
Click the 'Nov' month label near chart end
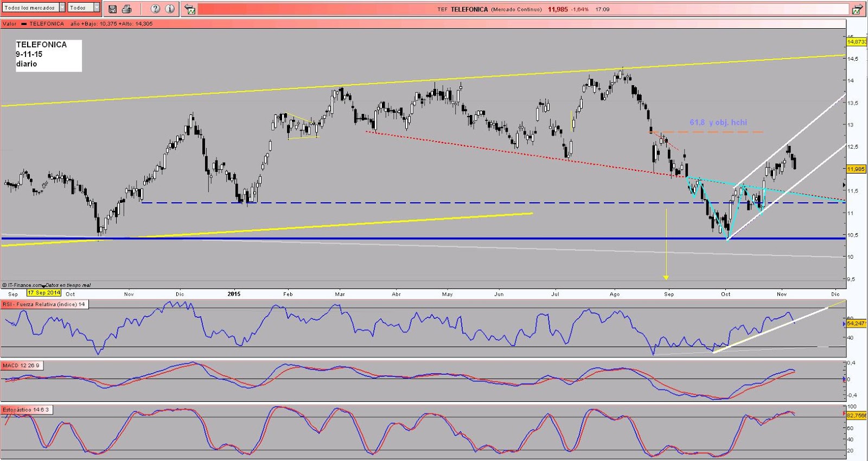pyautogui.click(x=781, y=294)
